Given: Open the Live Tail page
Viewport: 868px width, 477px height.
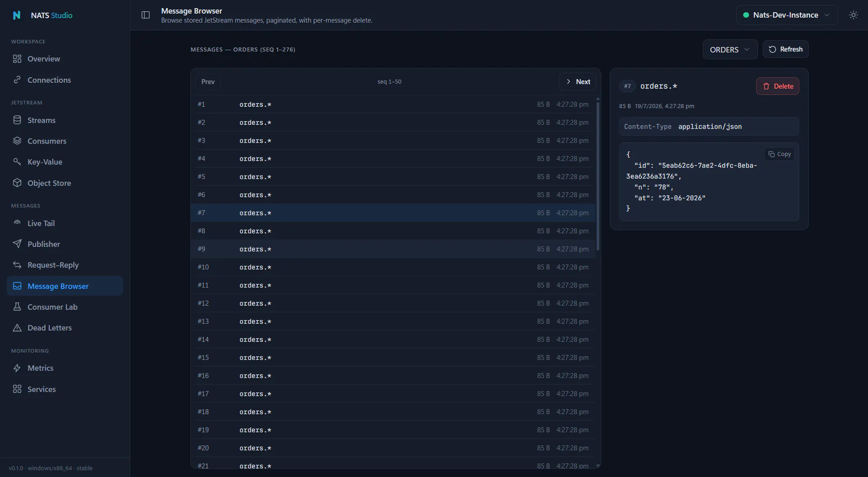Looking at the screenshot, I should [x=65, y=223].
